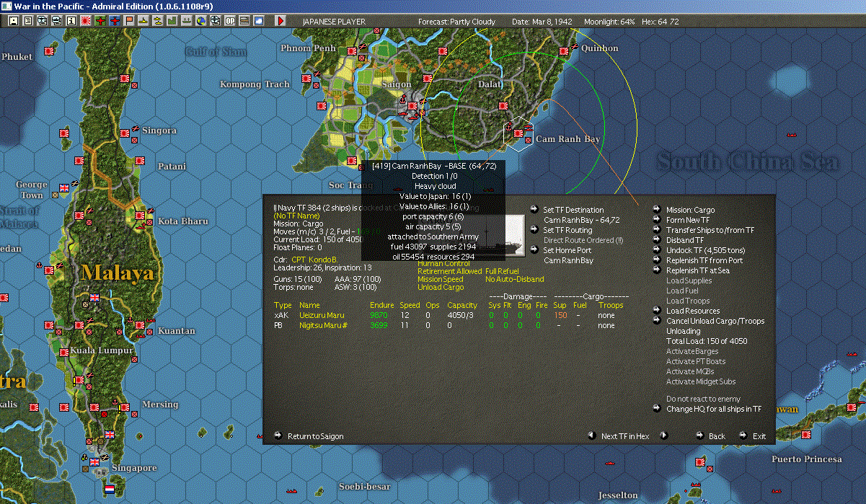The height and width of the screenshot is (504, 866).
Task: Click arrow beside Replenish TF at Sea
Action: [657, 270]
